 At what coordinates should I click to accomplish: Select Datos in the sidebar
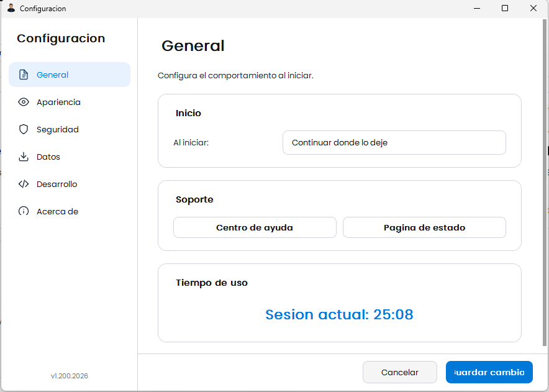coord(70,157)
